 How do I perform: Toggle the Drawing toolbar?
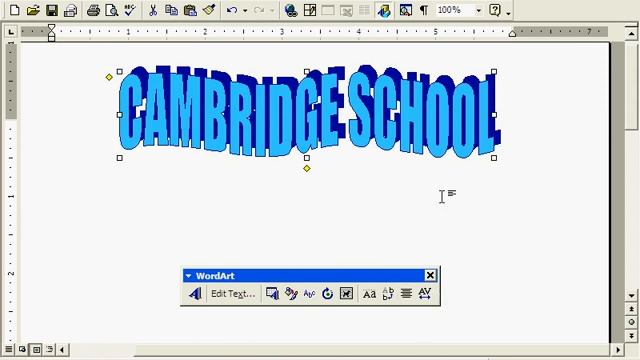click(384, 10)
